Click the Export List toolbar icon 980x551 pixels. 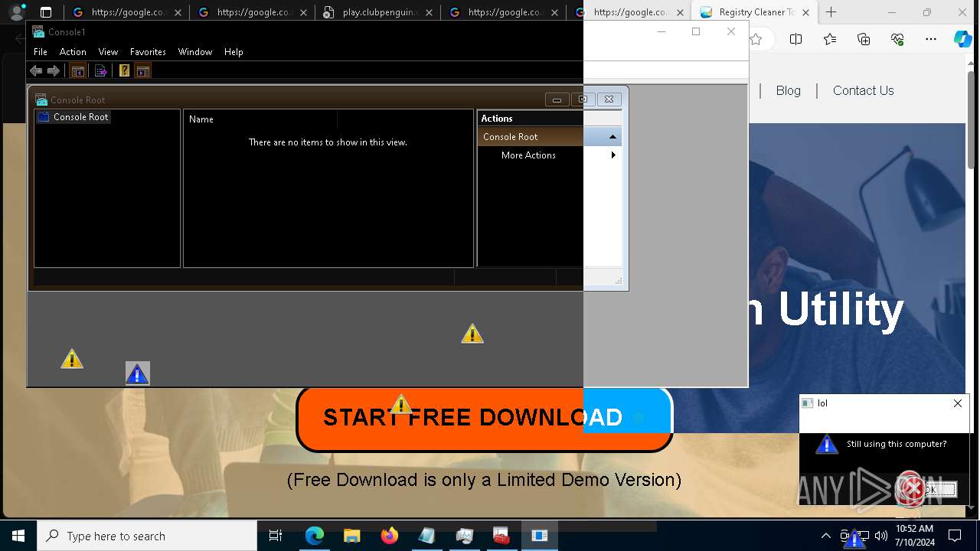click(x=100, y=71)
